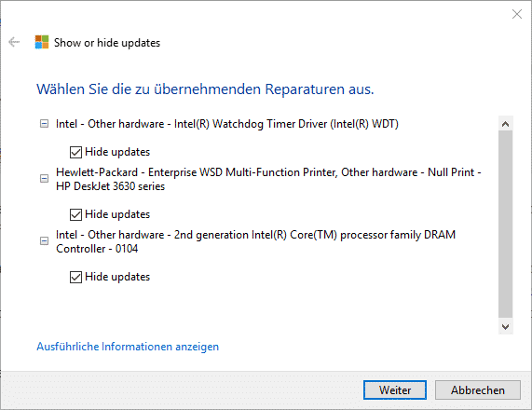Click the scrollbar up arrow
The width and height of the screenshot is (532, 410).
[x=505, y=124]
